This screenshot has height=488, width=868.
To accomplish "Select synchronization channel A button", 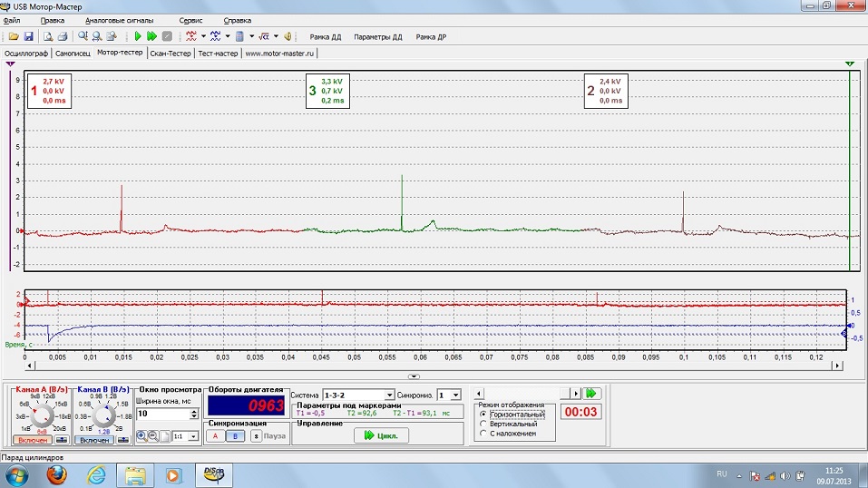I will pos(215,436).
